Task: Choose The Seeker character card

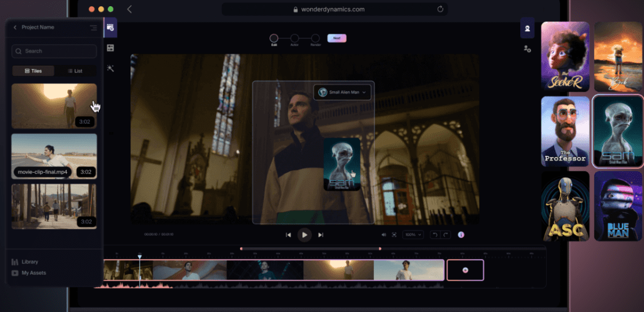Action: click(x=565, y=56)
